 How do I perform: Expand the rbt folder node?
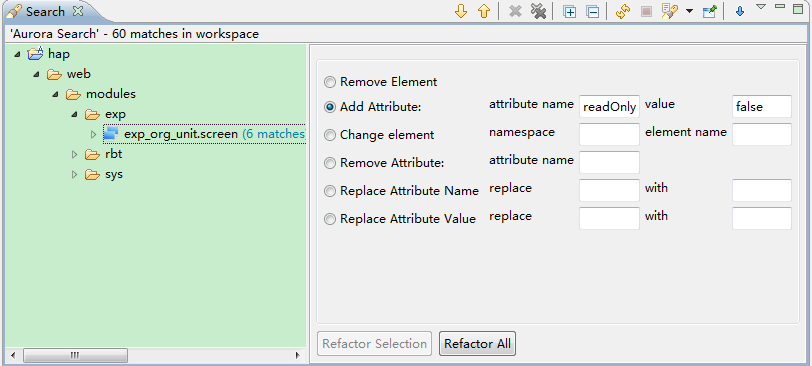click(x=75, y=154)
